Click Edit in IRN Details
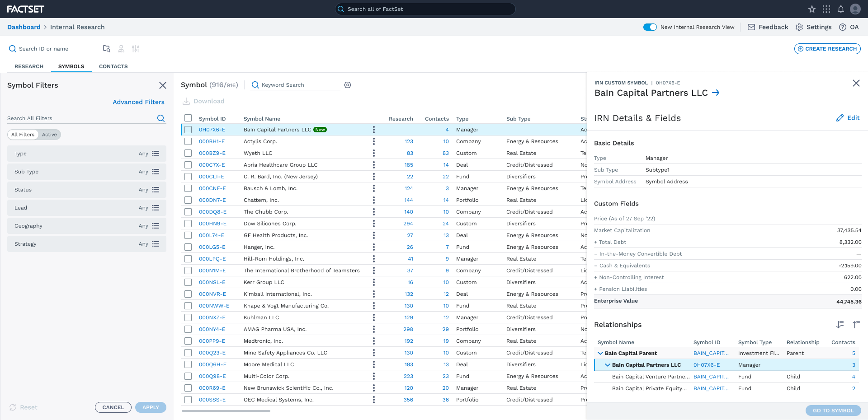 click(x=848, y=118)
